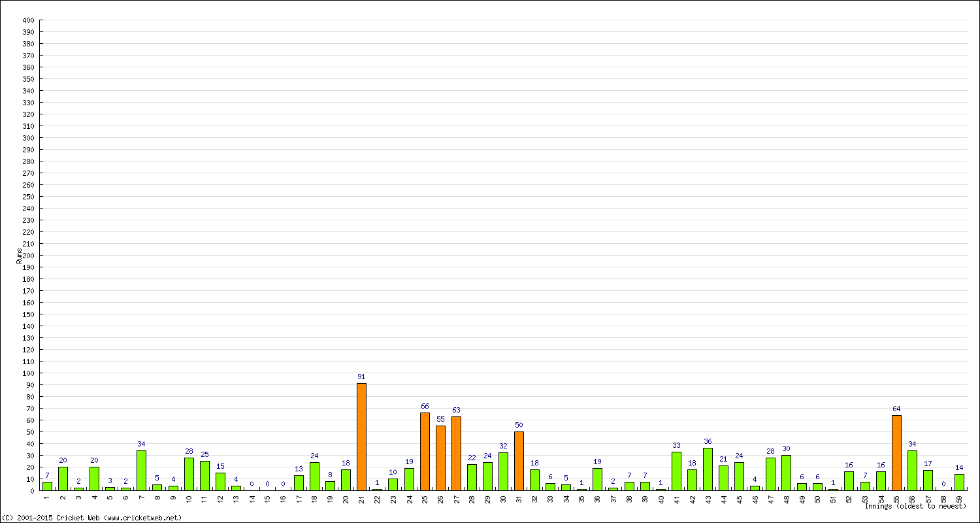This screenshot has width=980, height=523.
Task: Select the green bar labeled 32
Action: click(503, 471)
